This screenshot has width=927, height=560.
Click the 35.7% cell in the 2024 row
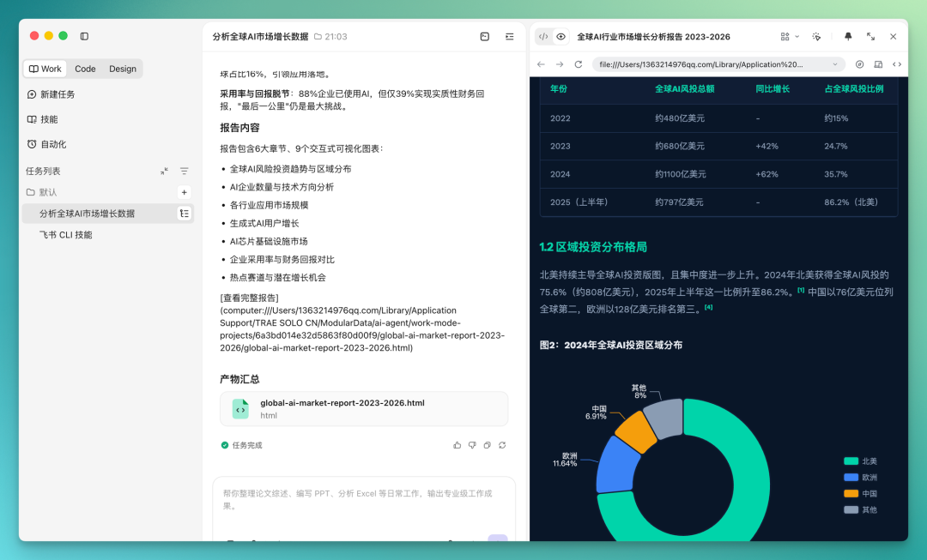(836, 174)
